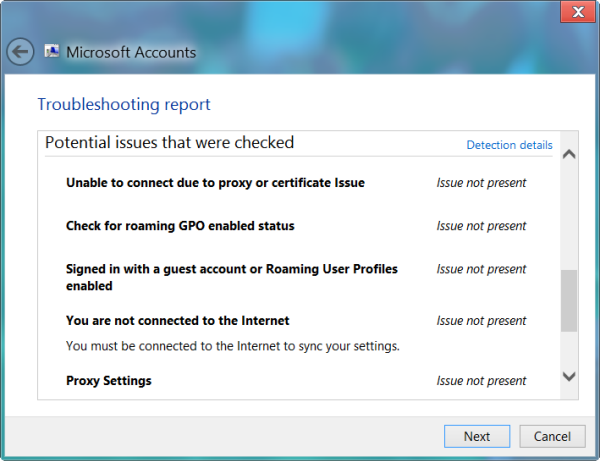Click 'Issue not present' beside roaming GPO status

[481, 226]
